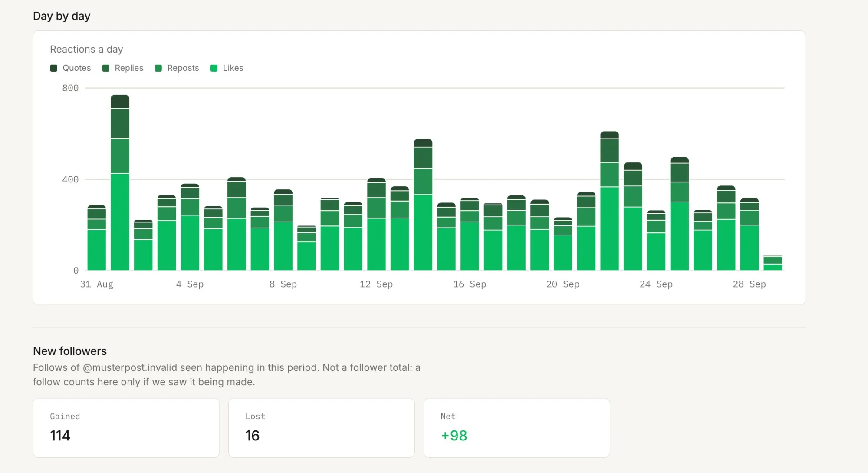Click the '28 Sep' axis label

tap(750, 284)
